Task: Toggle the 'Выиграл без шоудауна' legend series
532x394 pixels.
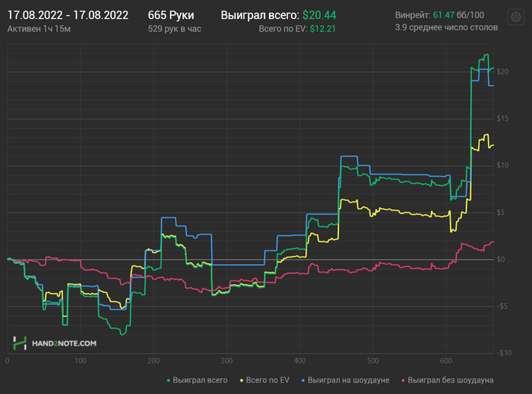Action: tap(448, 380)
